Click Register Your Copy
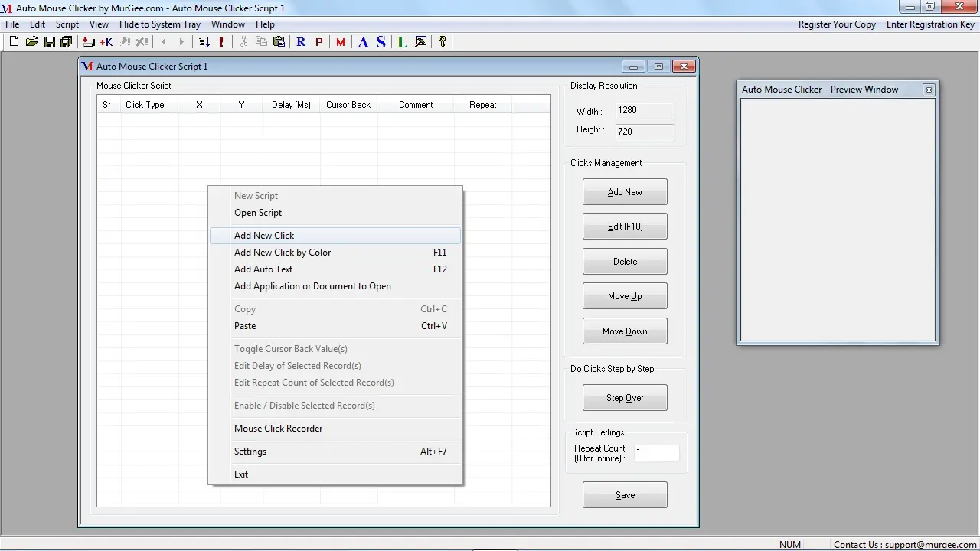Screen dimensions: 980x551 coord(837,24)
